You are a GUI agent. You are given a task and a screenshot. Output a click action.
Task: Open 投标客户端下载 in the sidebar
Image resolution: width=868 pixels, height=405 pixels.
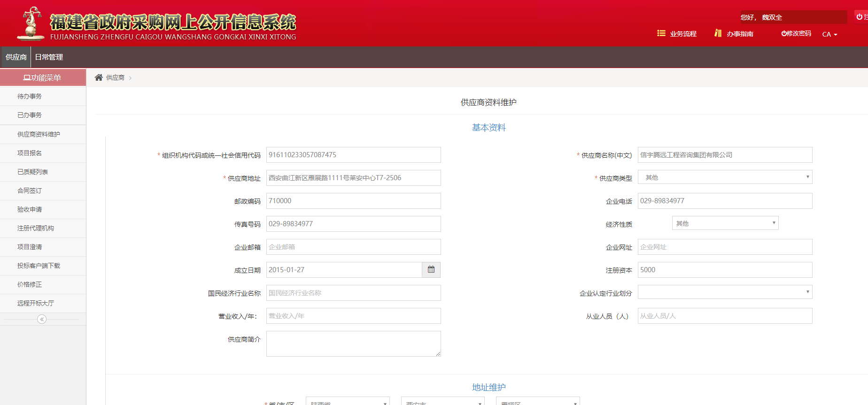tap(43, 266)
